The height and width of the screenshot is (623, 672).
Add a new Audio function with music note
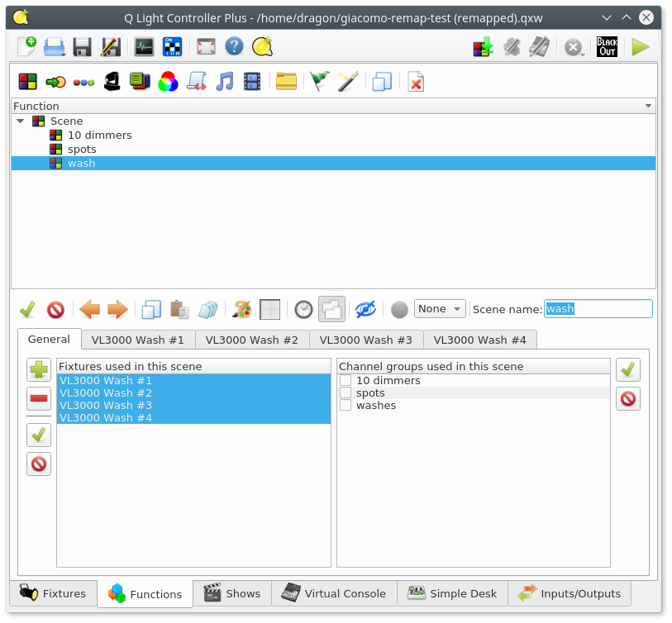[225, 82]
